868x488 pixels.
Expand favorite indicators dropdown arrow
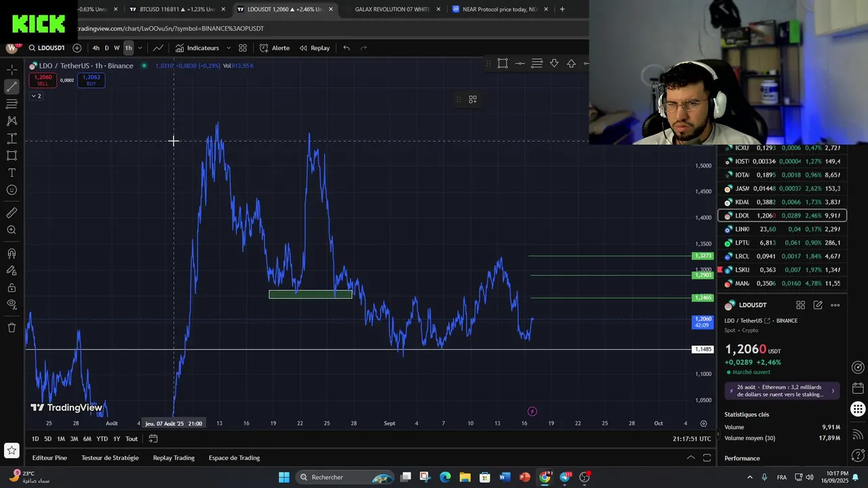(229, 48)
